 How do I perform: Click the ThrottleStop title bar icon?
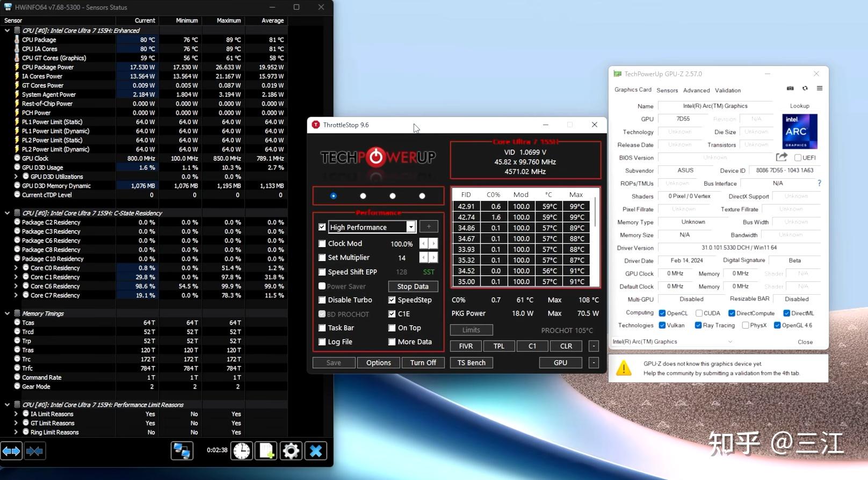pos(316,125)
